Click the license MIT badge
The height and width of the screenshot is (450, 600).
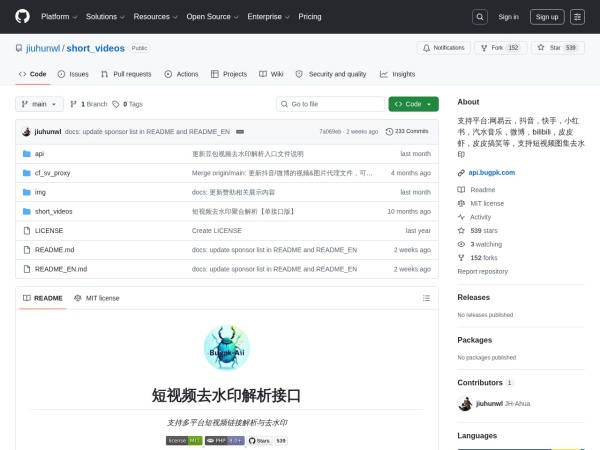tap(184, 441)
